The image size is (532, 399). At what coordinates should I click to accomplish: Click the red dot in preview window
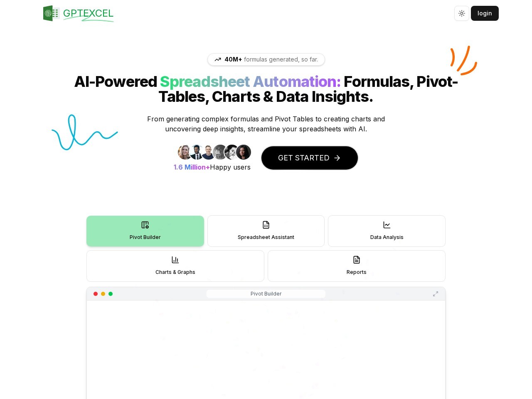[96, 294]
